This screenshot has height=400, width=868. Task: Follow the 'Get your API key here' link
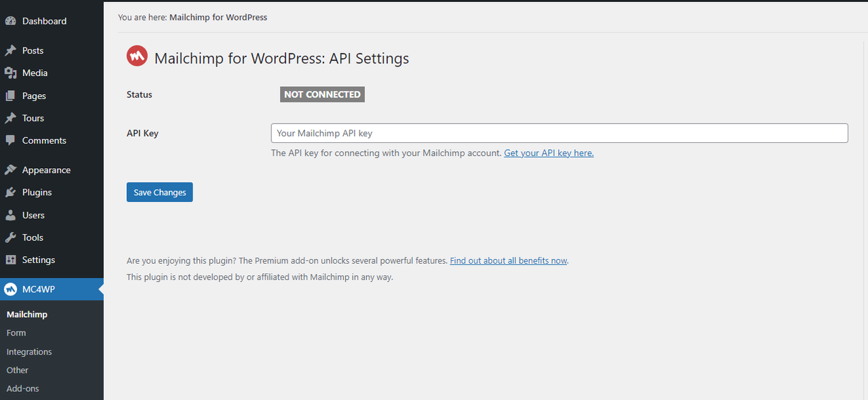[549, 153]
